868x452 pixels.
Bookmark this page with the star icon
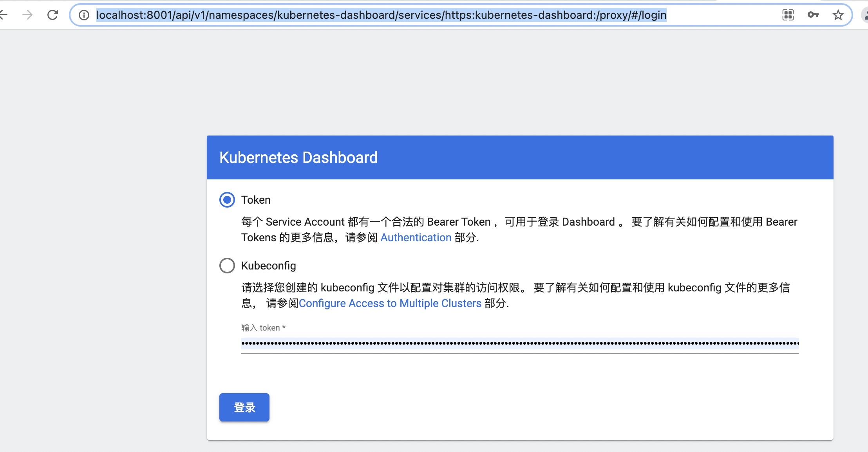838,15
